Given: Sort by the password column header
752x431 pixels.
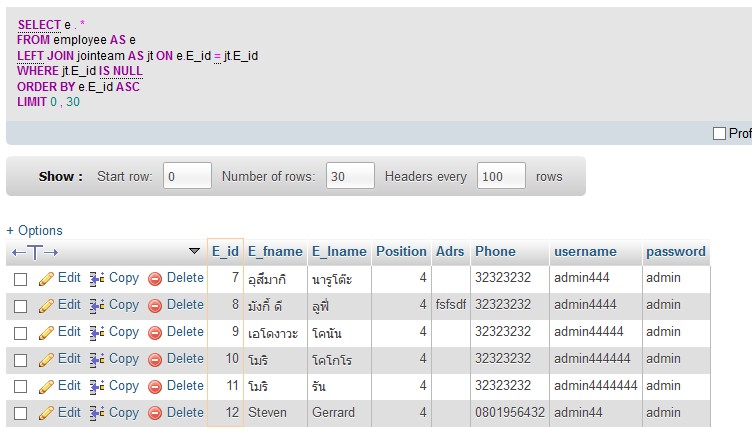Looking at the screenshot, I should pyautogui.click(x=676, y=251).
